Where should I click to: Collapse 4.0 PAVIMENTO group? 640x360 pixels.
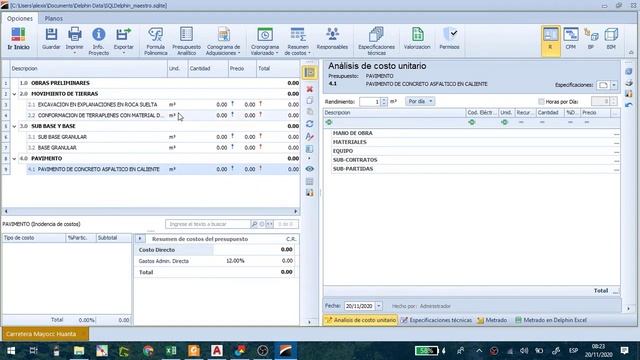[x=14, y=158]
